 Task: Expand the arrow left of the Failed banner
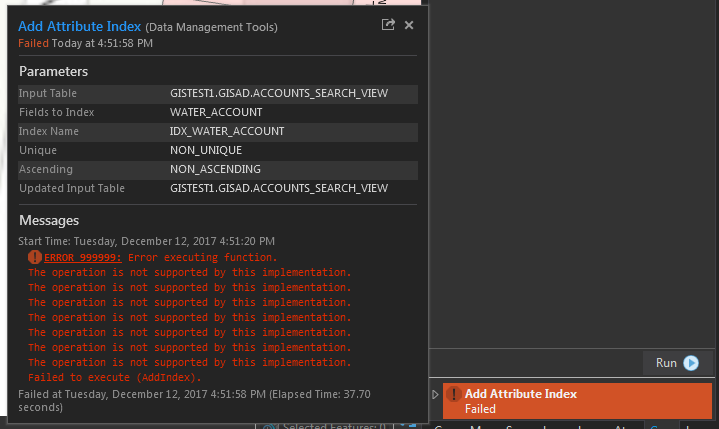click(435, 395)
